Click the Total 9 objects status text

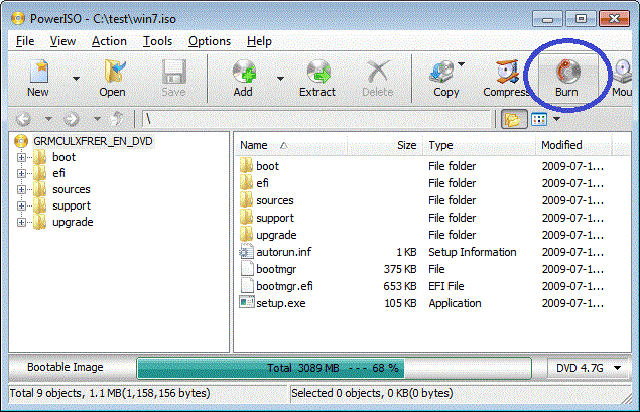point(110,393)
